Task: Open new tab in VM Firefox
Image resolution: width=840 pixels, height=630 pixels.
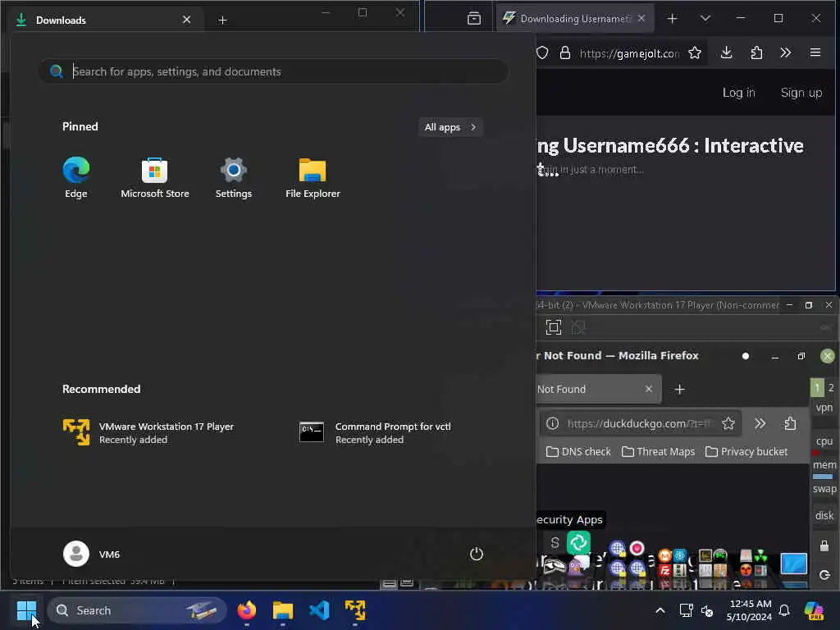Action: pyautogui.click(x=680, y=390)
